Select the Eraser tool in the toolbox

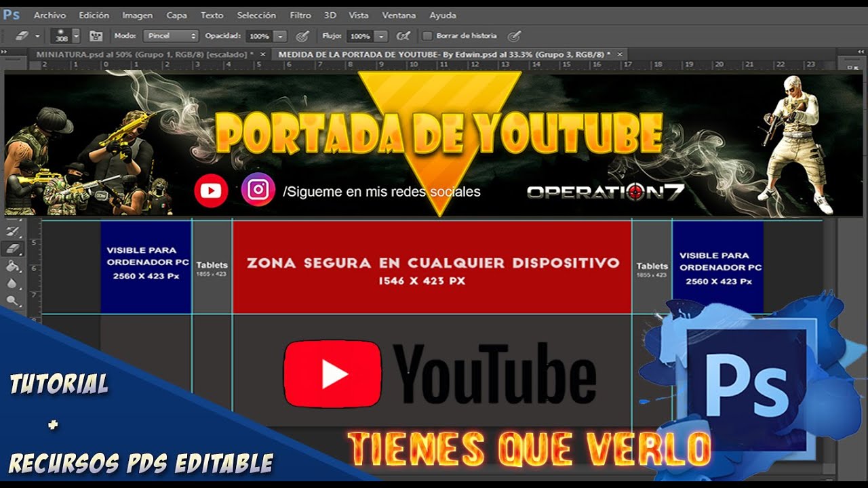coord(14,249)
